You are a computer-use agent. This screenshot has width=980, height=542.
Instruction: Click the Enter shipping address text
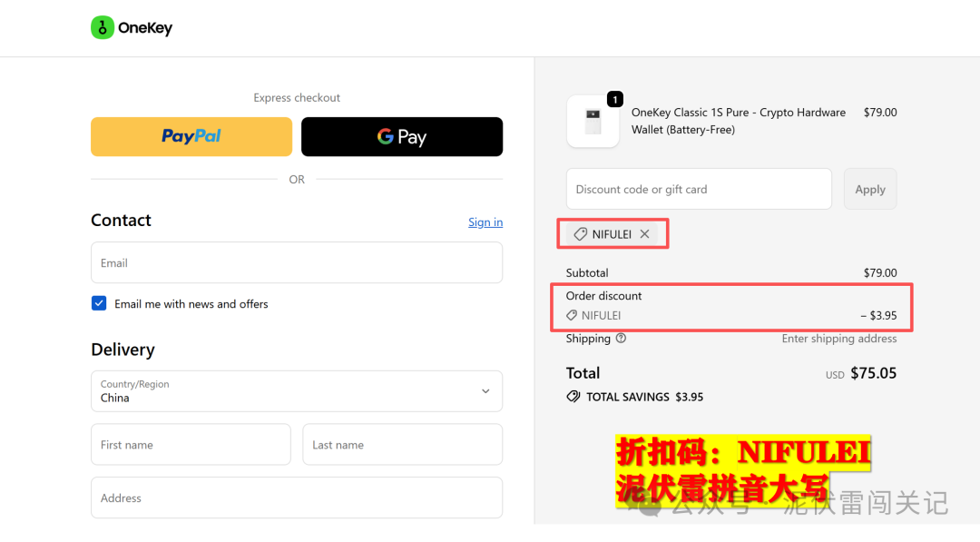click(x=838, y=339)
